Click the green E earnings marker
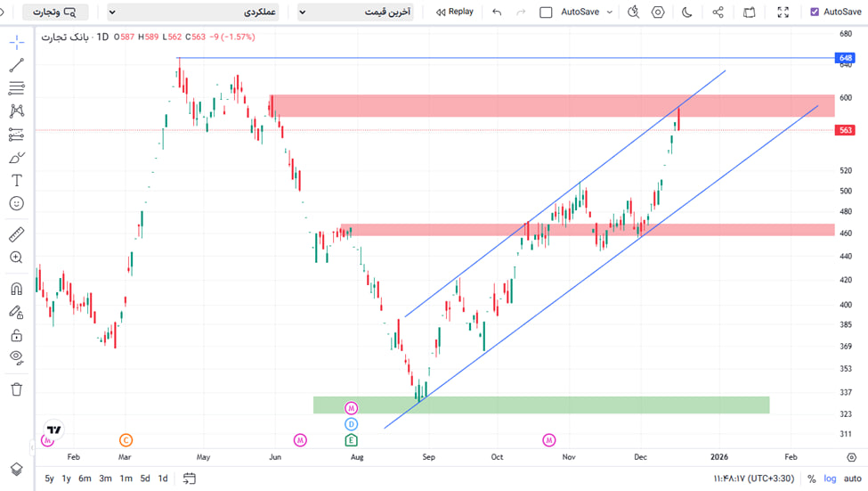This screenshot has height=491, width=868. tap(351, 440)
